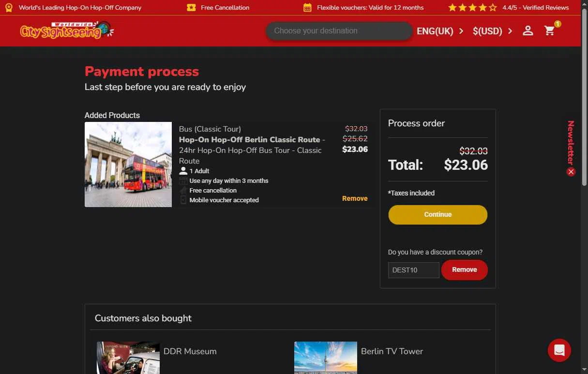
Task: Open the user account icon
Action: [528, 31]
